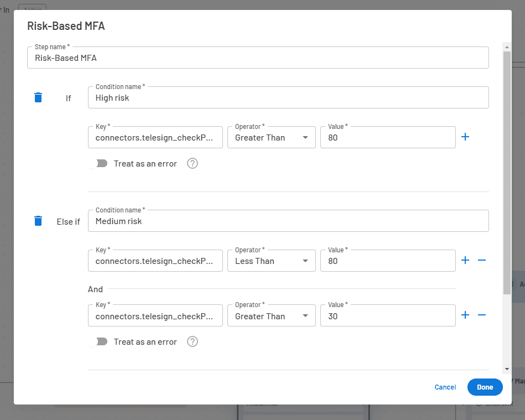525x420 pixels.
Task: Add a rule after the Greater Than 30 row
Action: [x=465, y=315]
